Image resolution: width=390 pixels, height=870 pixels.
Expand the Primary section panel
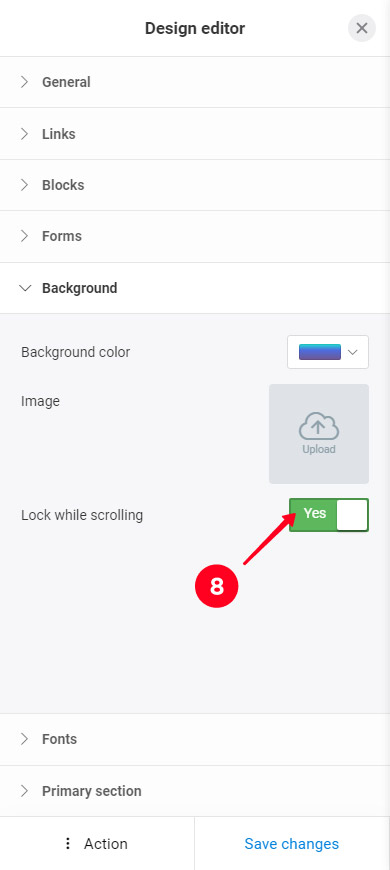[195, 791]
